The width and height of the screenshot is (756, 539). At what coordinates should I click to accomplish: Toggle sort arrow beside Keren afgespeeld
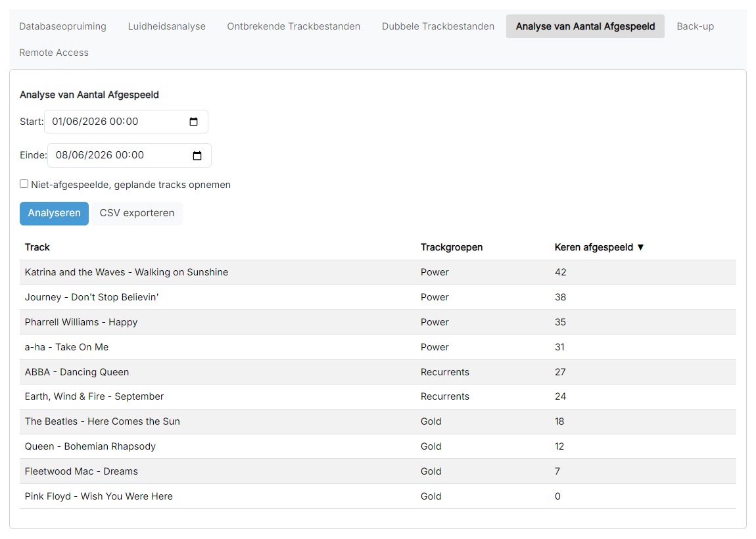(x=640, y=247)
